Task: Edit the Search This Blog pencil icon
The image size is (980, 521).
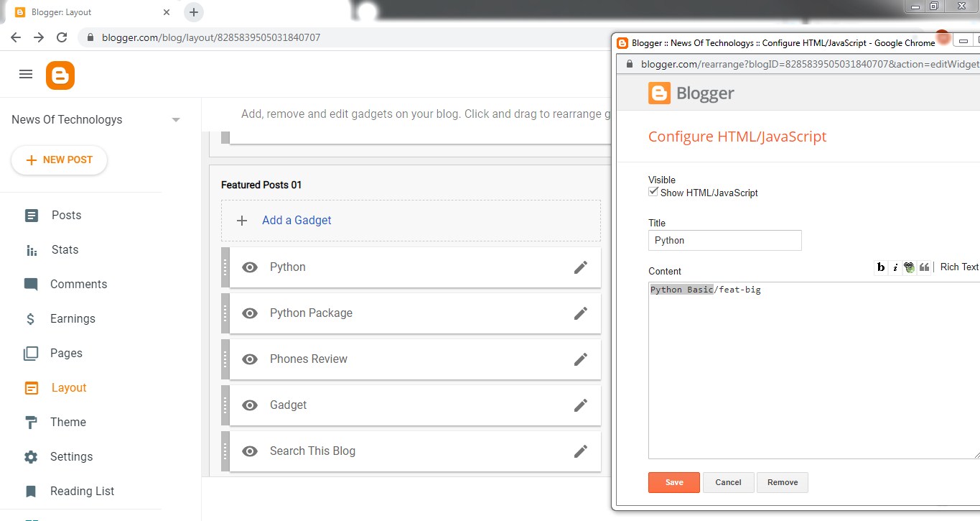Action: [581, 451]
